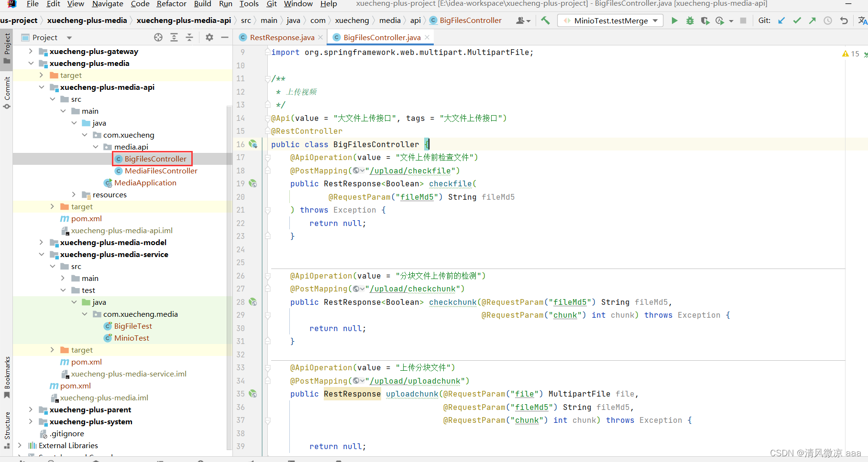Hide the Project panel with minus icon

(225, 37)
